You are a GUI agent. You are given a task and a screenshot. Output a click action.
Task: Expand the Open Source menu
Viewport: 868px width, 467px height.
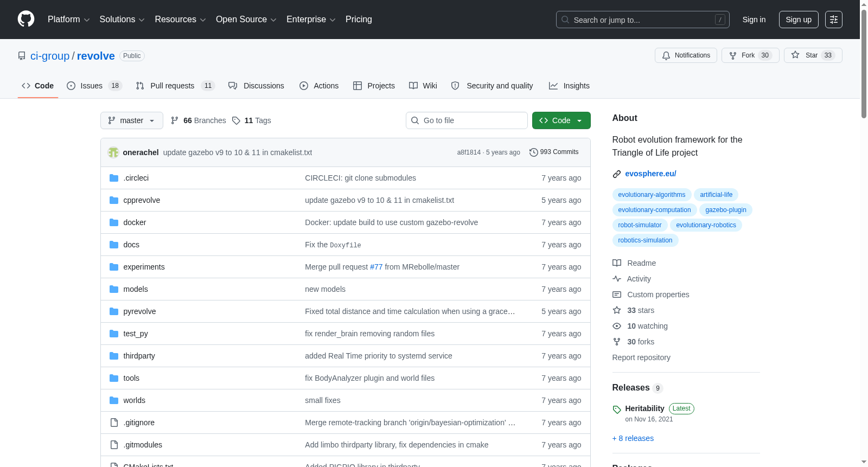(246, 20)
